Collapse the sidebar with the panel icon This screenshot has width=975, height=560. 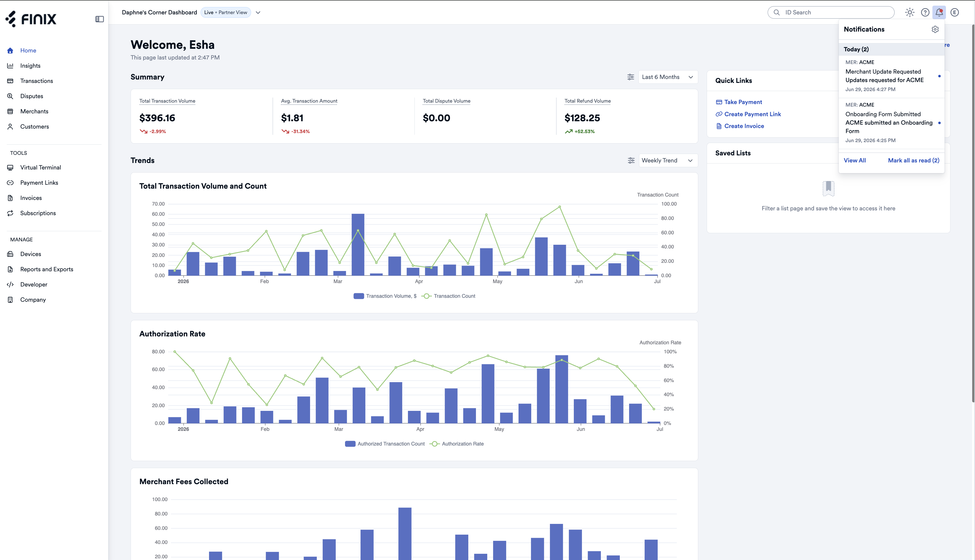(99, 19)
